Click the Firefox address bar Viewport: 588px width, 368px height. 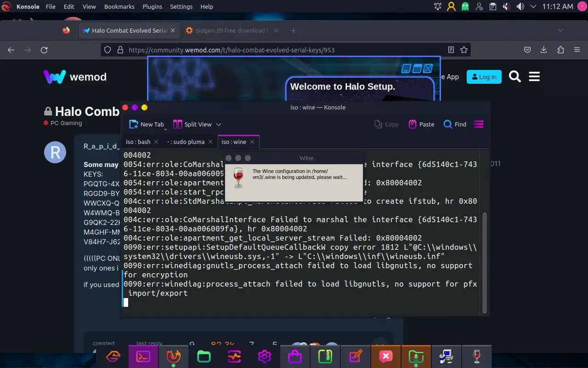(x=285, y=50)
